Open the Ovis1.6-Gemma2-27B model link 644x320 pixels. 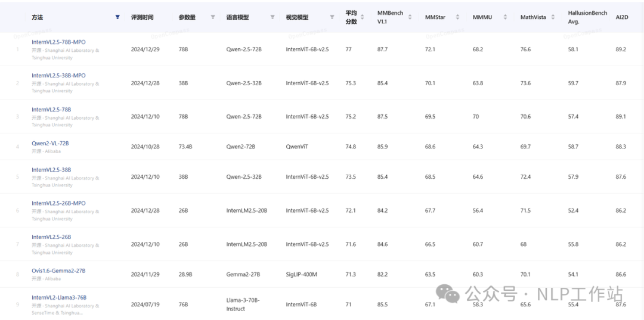click(x=58, y=271)
